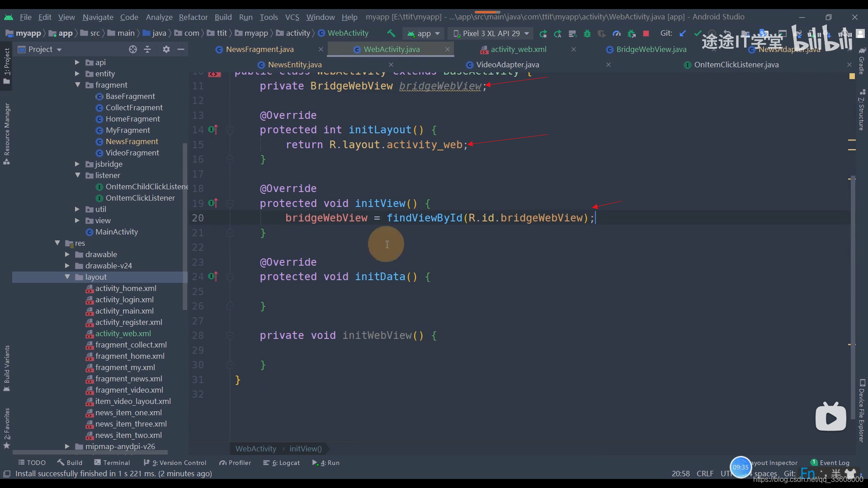The image size is (868, 488).
Task: Expand the view folder
Action: 77,221
